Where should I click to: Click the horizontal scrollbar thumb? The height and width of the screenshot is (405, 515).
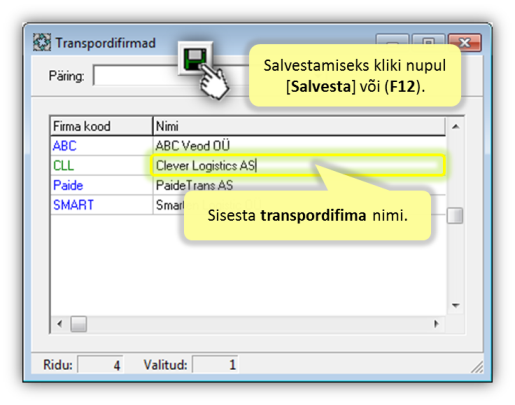[x=79, y=324]
